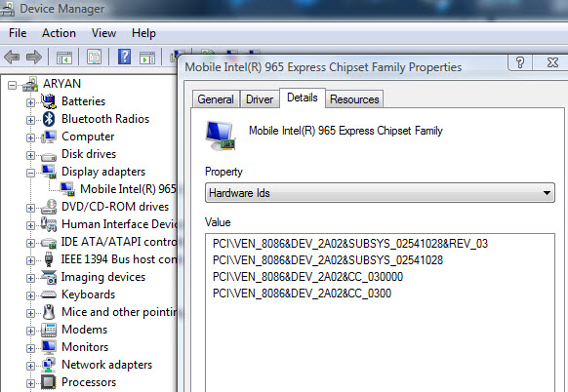
Task: Switch to the Driver tab
Action: (x=260, y=99)
